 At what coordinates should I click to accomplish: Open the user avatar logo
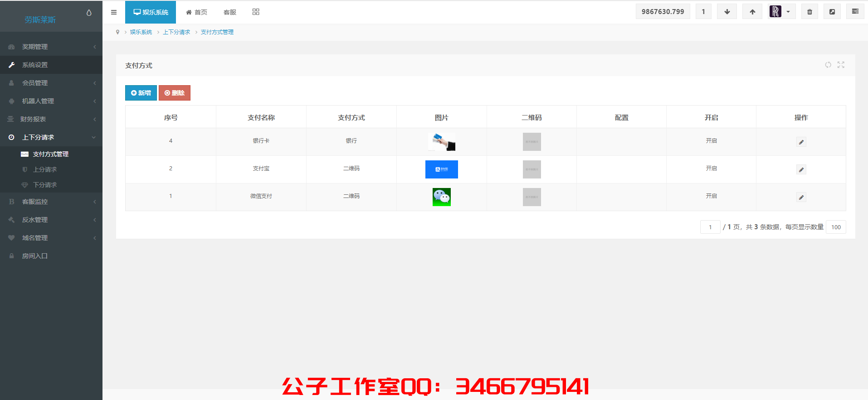click(x=775, y=11)
